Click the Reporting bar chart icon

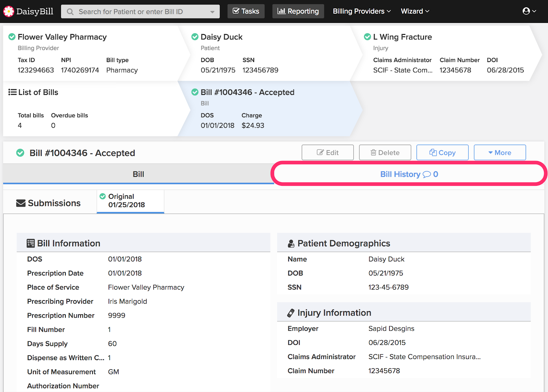coord(281,11)
